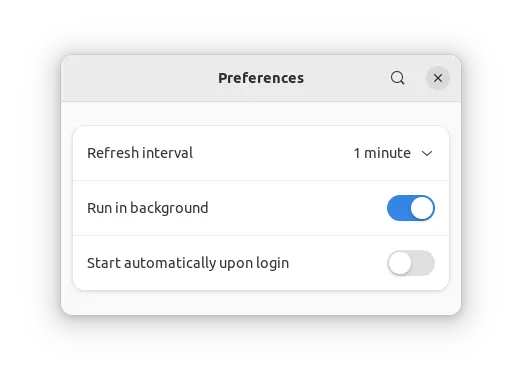This screenshot has width=522, height=382.
Task: Click the gray track of login switch
Action: [x=423, y=263]
